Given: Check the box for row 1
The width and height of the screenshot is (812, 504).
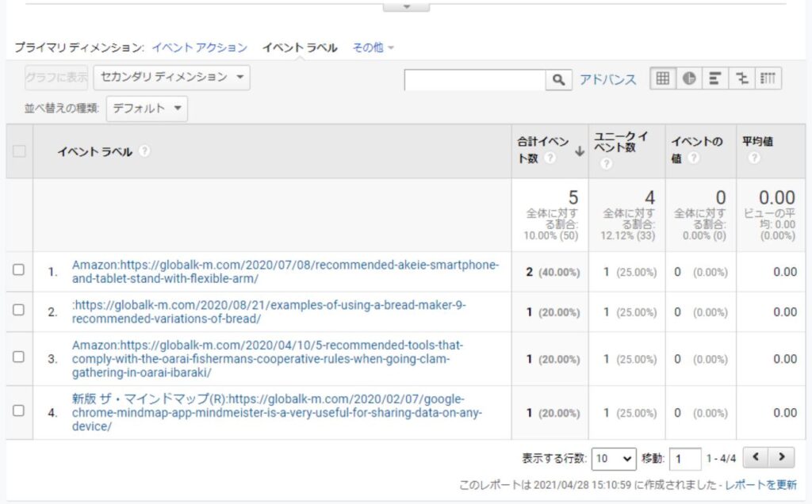Looking at the screenshot, I should pyautogui.click(x=19, y=270).
